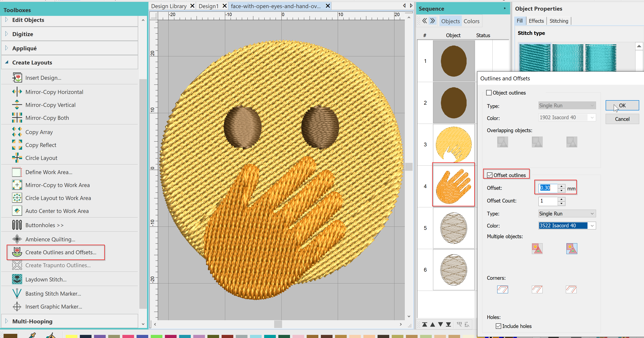Toggle the Offset outlines checkbox
Viewport: 644px width, 338px height.
pos(490,175)
